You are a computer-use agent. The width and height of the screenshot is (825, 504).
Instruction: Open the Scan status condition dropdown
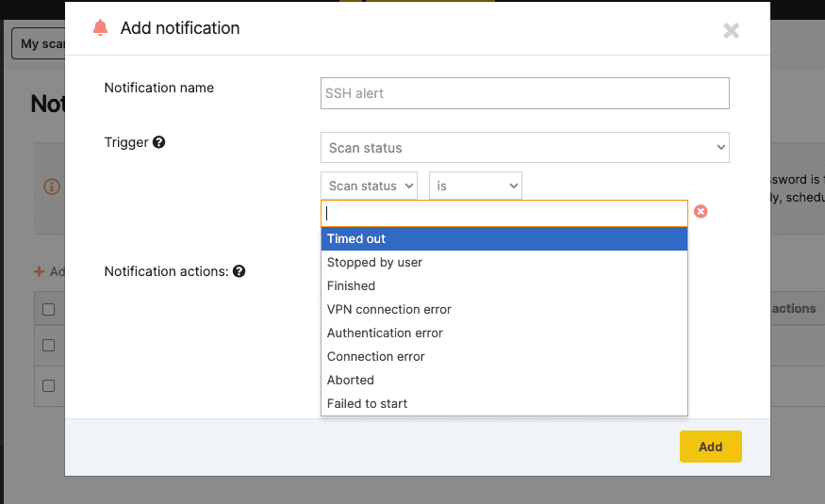click(369, 187)
